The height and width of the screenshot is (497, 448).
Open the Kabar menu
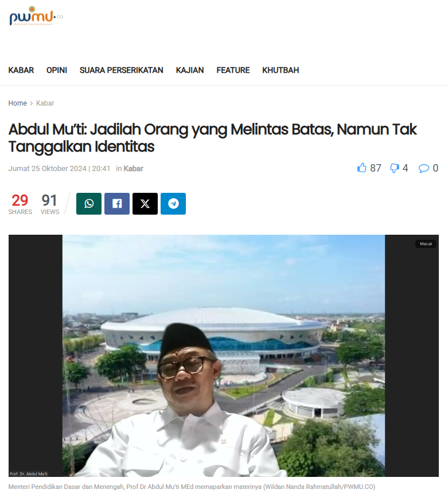[x=21, y=70]
